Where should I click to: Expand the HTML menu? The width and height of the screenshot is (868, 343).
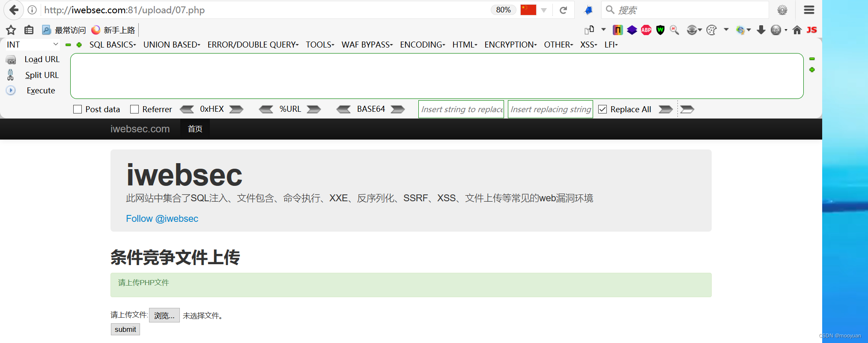click(x=465, y=45)
